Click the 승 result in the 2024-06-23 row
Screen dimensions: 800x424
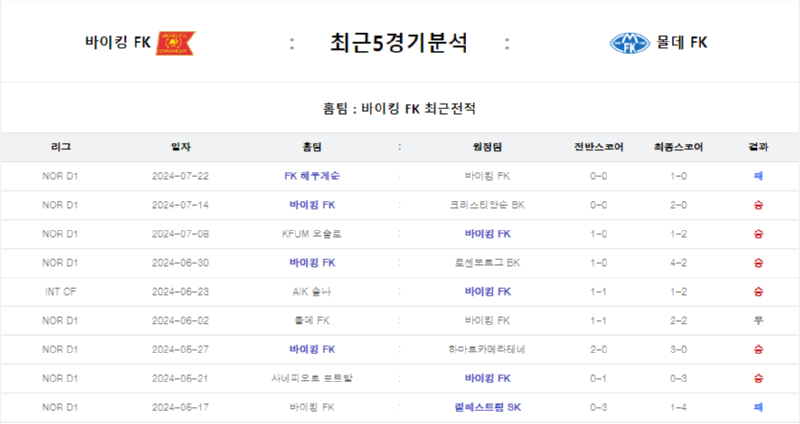[758, 292]
